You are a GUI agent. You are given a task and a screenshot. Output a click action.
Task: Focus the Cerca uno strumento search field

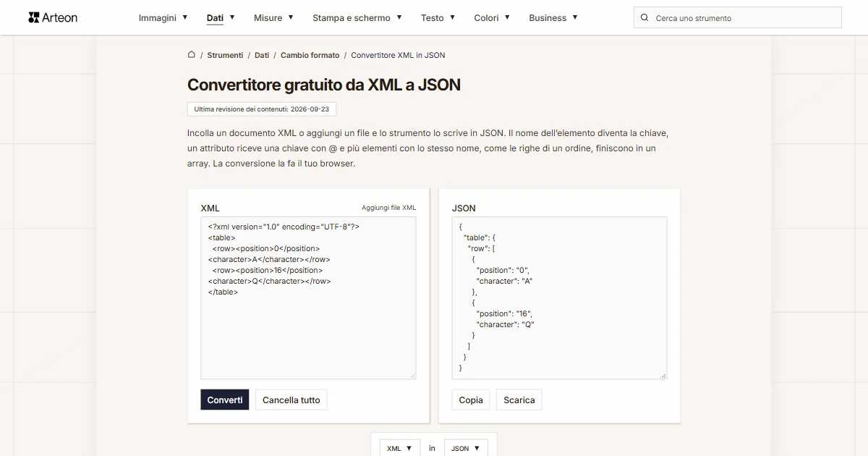click(738, 17)
